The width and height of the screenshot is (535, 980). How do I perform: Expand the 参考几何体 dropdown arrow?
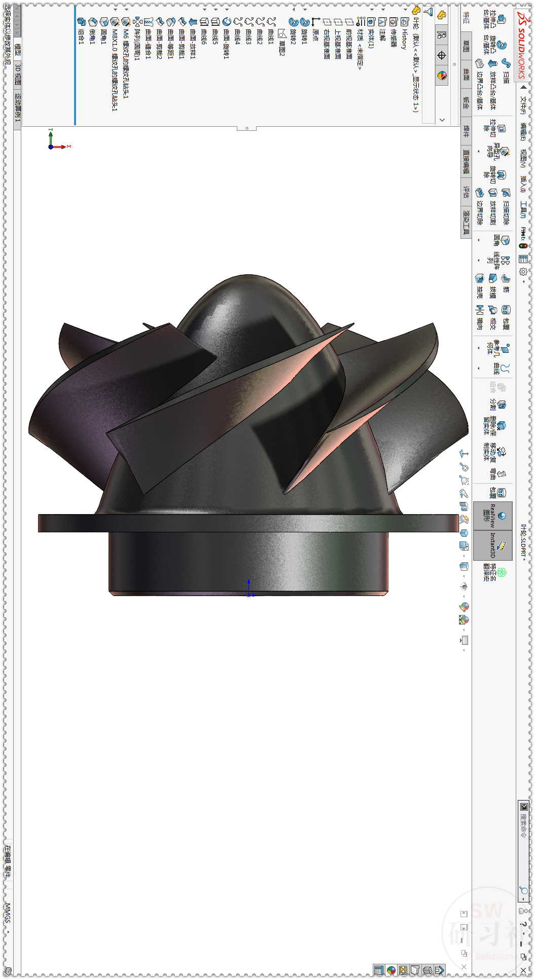tap(479, 348)
